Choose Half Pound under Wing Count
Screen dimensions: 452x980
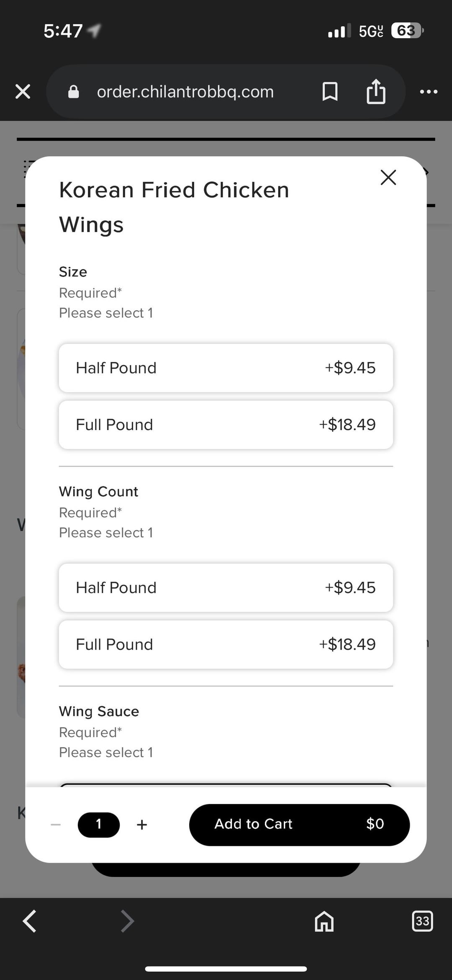pos(226,588)
